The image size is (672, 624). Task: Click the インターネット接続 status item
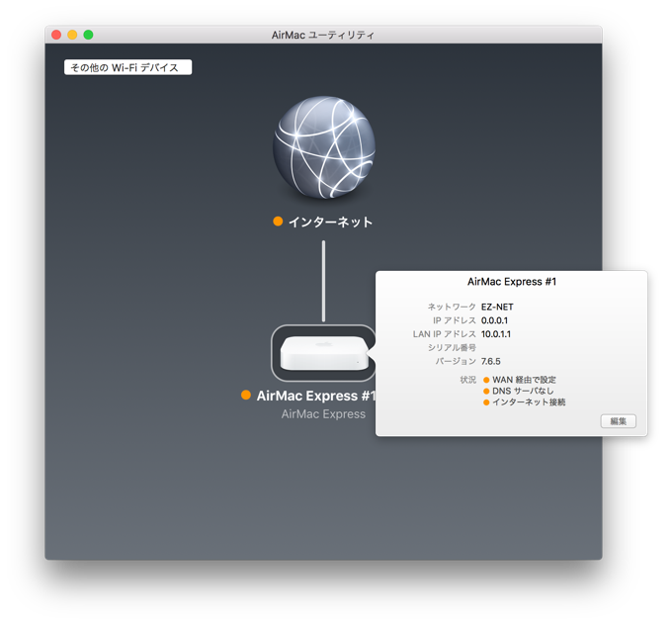point(529,402)
